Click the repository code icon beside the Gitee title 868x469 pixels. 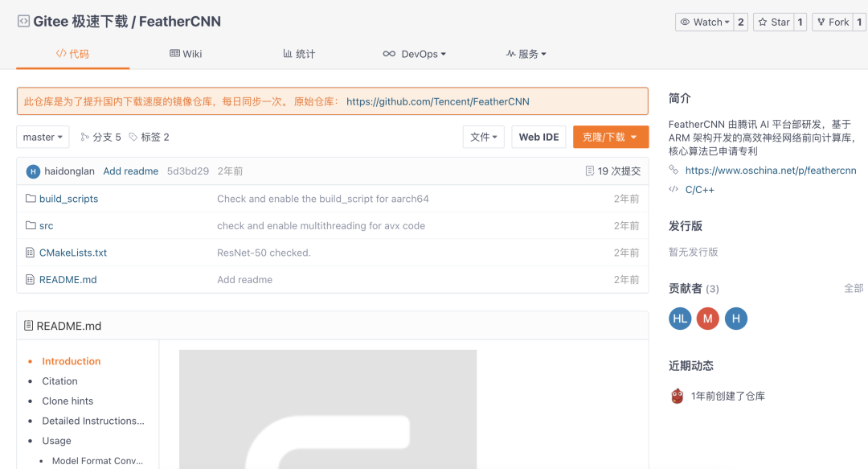pos(23,22)
